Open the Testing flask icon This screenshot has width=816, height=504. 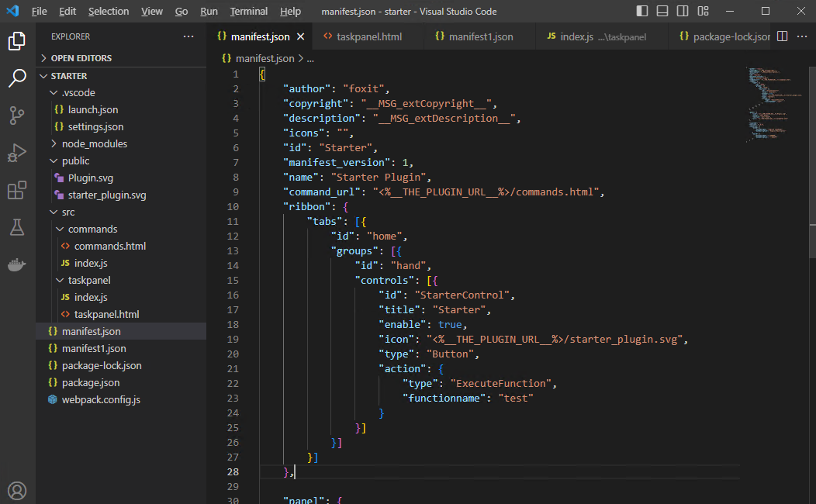click(16, 227)
